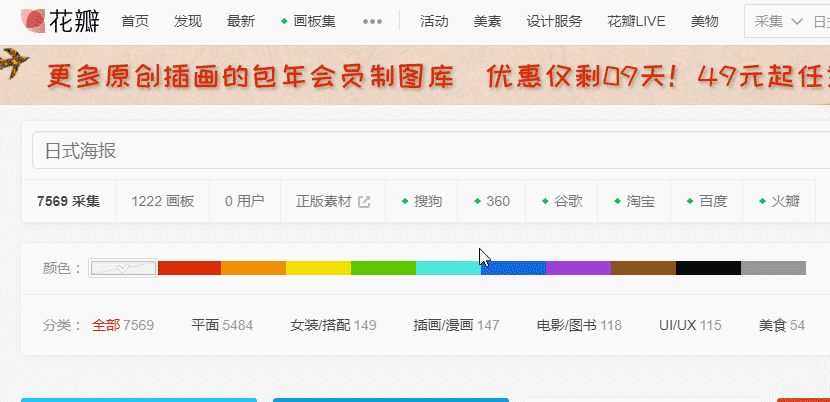
Task: Click external link icon beside 正版素材
Action: (x=364, y=201)
